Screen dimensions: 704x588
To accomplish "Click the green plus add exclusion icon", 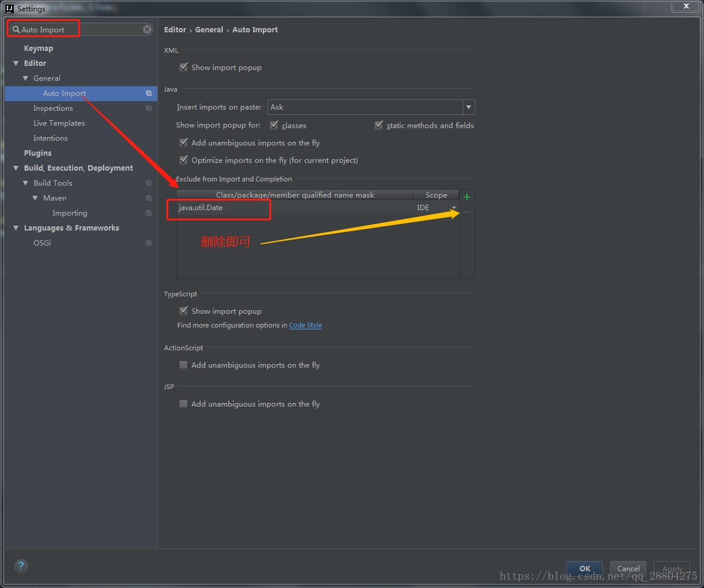I will point(467,197).
